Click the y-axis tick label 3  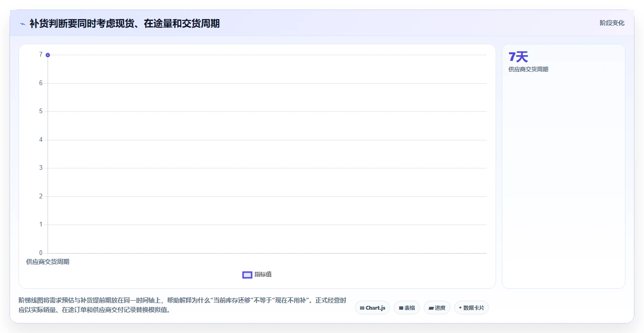tap(41, 168)
